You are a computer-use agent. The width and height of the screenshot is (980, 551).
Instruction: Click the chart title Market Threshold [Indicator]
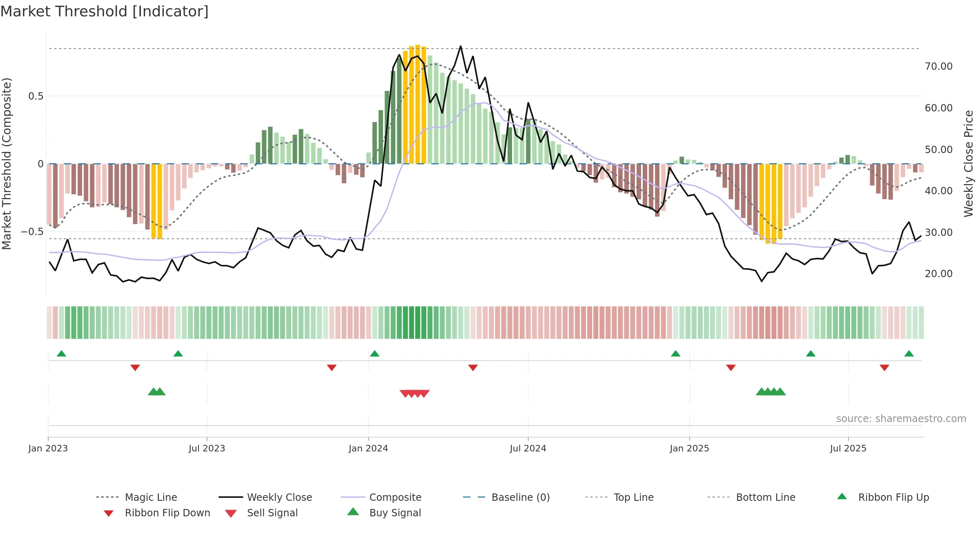click(x=105, y=11)
